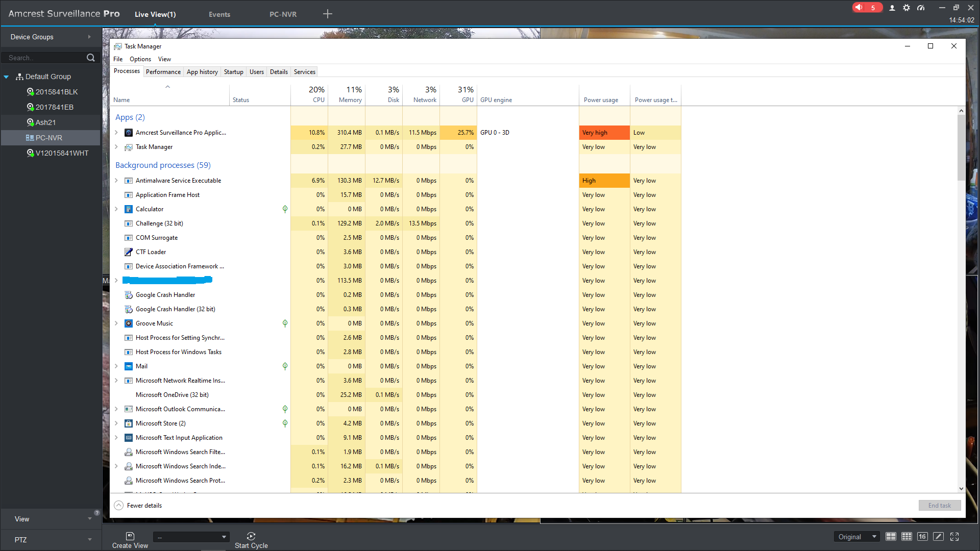
Task: Sort by Power usage column
Action: pos(604,95)
